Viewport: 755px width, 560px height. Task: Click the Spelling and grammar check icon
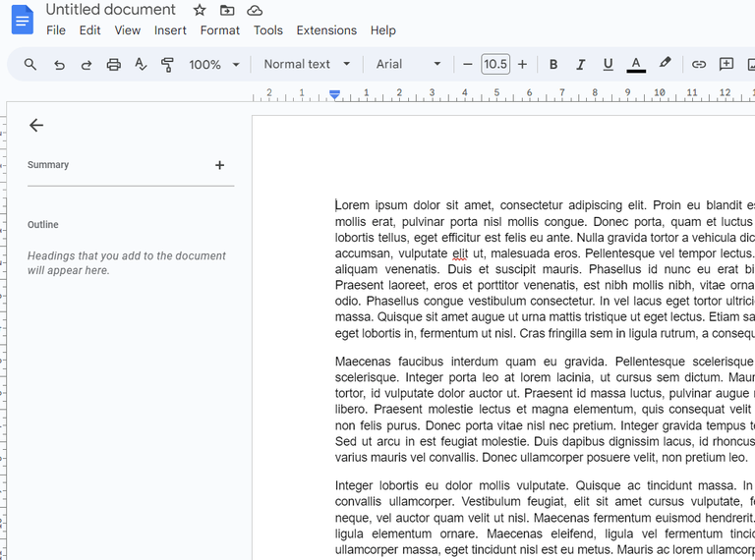(x=141, y=65)
